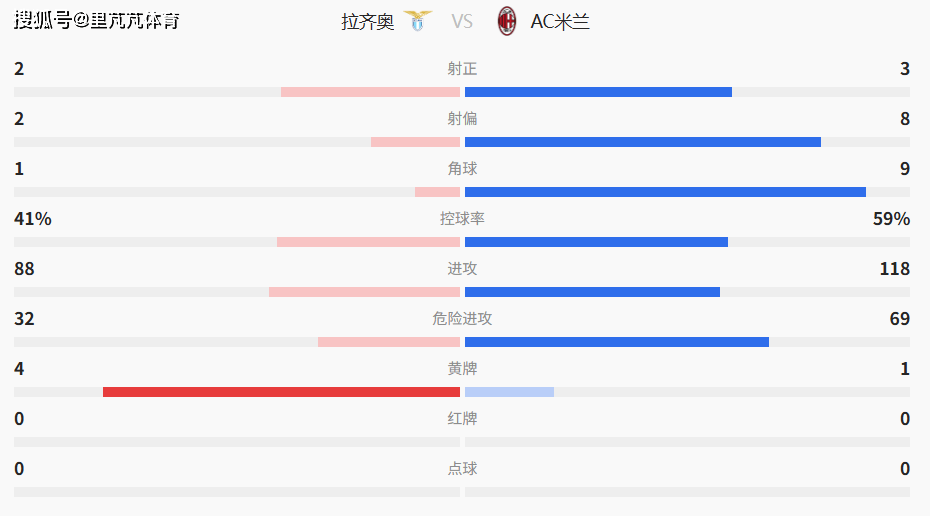Select the 点球 stat label

pos(462,469)
